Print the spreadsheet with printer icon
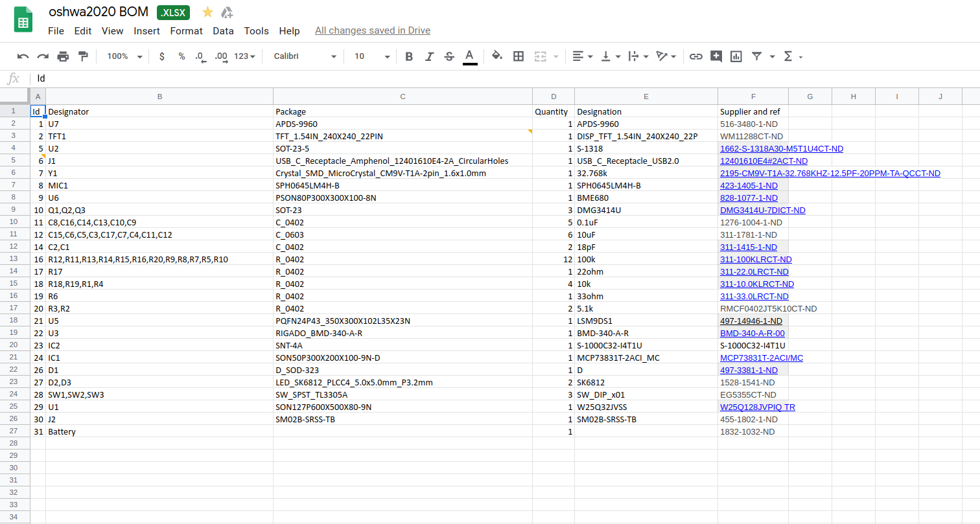The height and width of the screenshot is (524, 980). coord(63,56)
